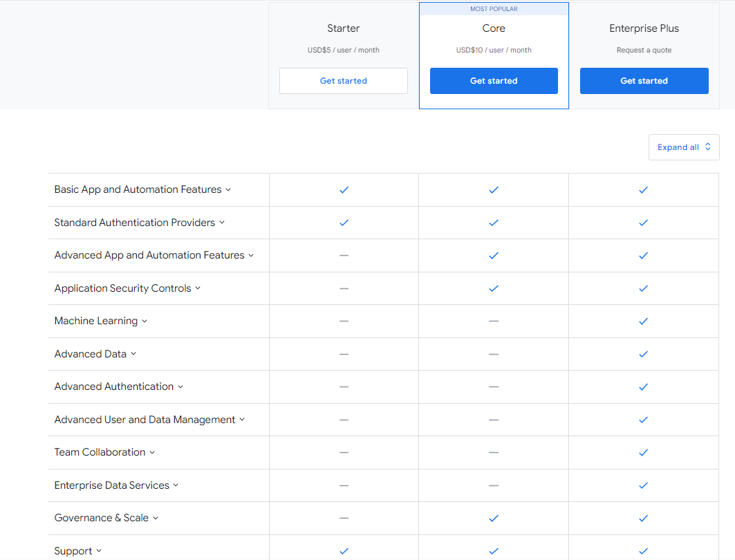Viewport: 735px width, 560px height.
Task: Click the checkmark under Core for Governance & Scale
Action: 494,518
